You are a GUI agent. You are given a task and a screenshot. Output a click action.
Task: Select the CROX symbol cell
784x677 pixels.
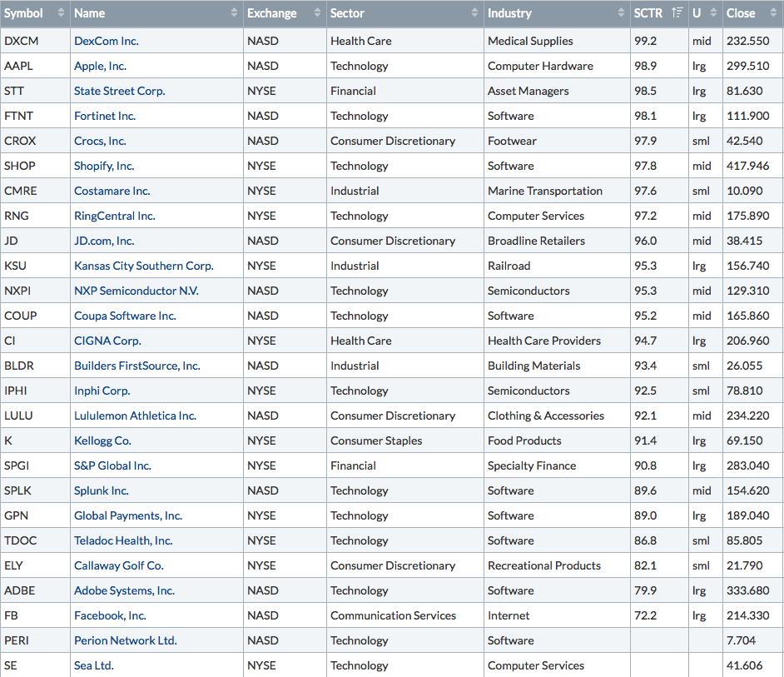pos(36,141)
